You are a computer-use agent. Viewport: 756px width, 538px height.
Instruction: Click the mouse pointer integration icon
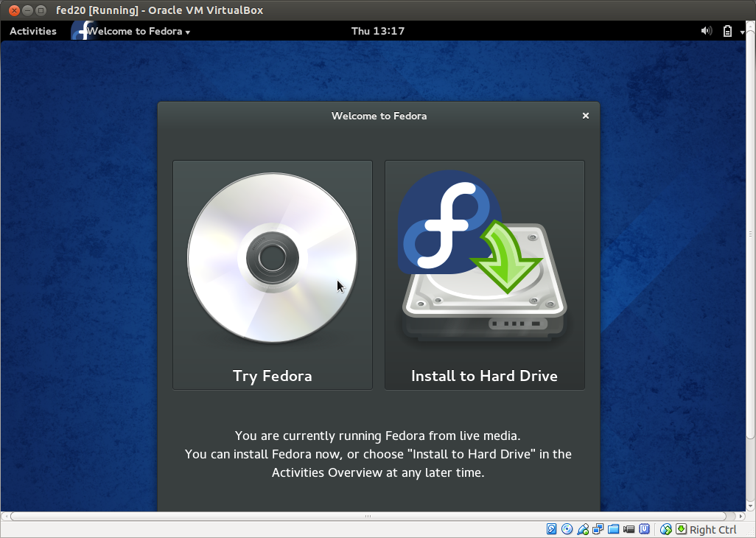tap(665, 529)
